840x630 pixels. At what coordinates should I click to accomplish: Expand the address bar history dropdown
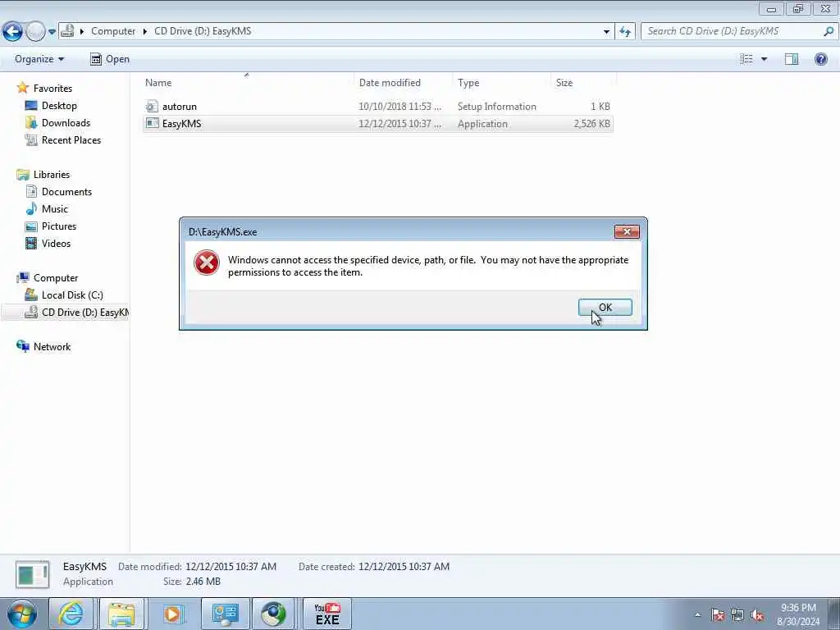point(606,32)
